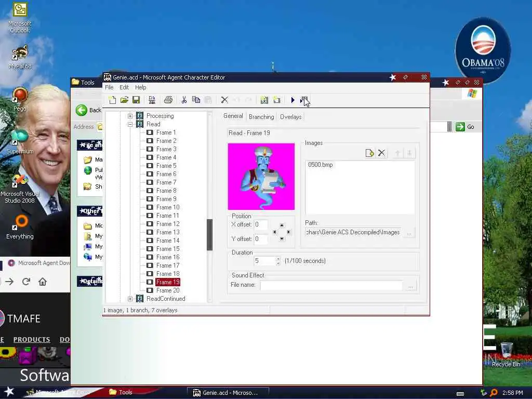Screen dimensions: 532x399
Task: Click the Duration value field
Action: tap(264, 261)
